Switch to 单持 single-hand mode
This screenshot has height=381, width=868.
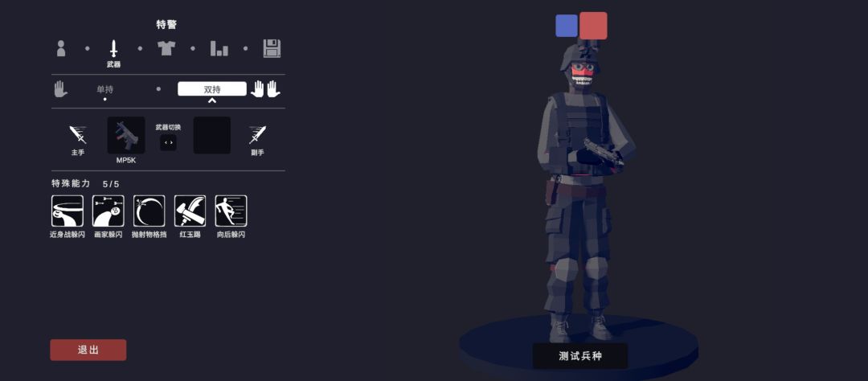coord(105,89)
